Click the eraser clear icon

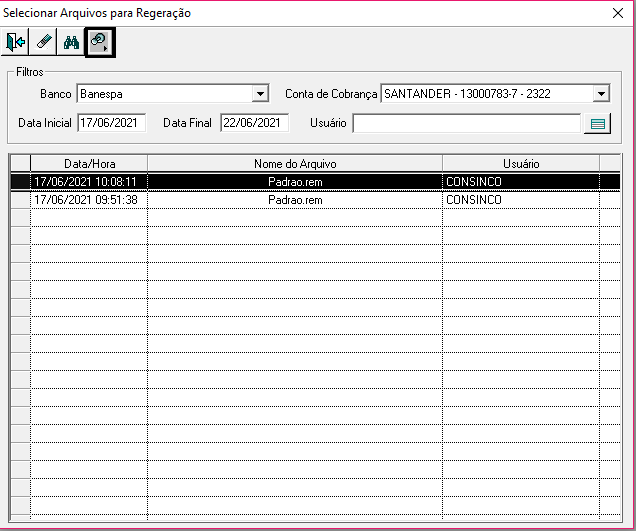click(x=43, y=42)
